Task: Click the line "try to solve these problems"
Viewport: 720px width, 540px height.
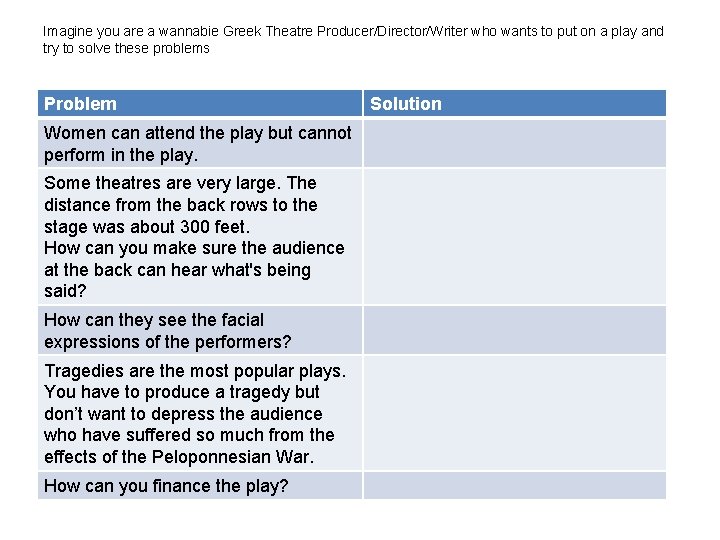Action: click(x=127, y=48)
